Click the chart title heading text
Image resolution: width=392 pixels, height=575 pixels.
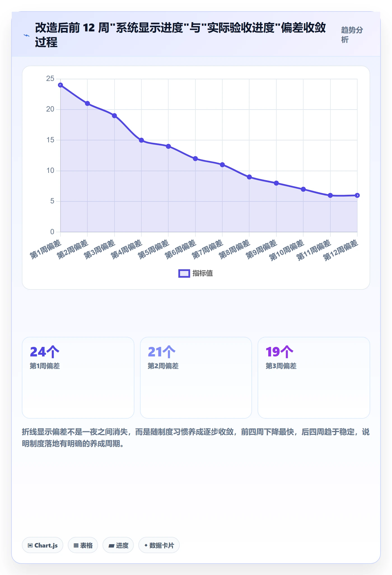coord(180,35)
